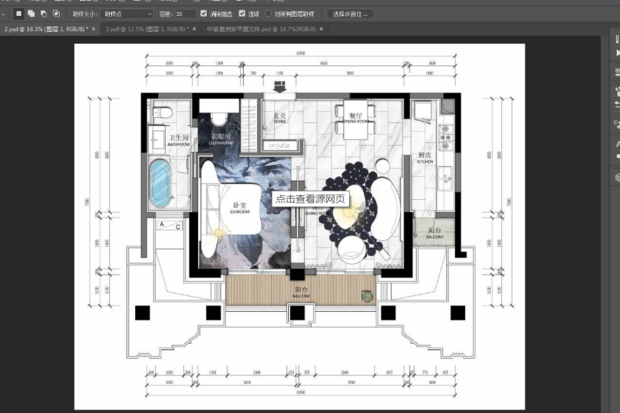The height and width of the screenshot is (413, 620).
Task: Enable the sample all layers checkbox
Action: pyautogui.click(x=268, y=13)
